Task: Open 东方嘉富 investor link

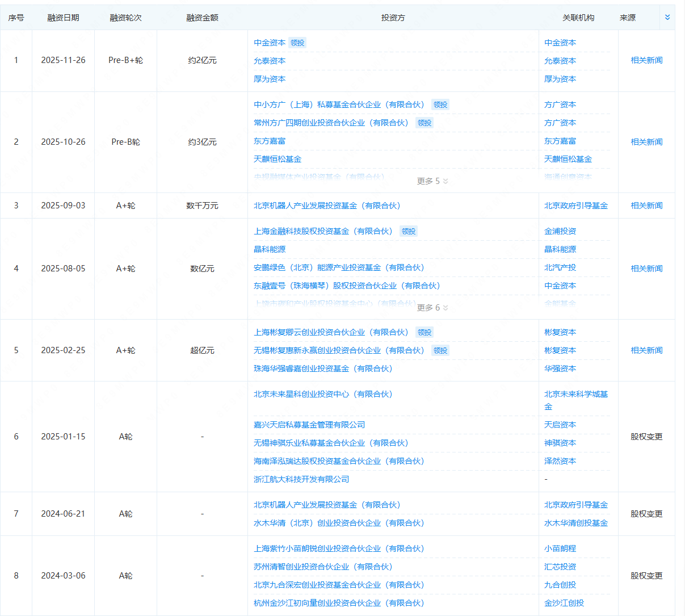Action: click(x=270, y=141)
